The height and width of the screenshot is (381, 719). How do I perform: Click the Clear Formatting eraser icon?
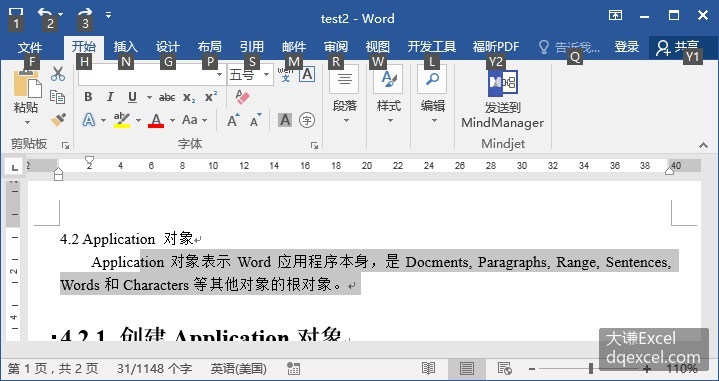(x=242, y=97)
